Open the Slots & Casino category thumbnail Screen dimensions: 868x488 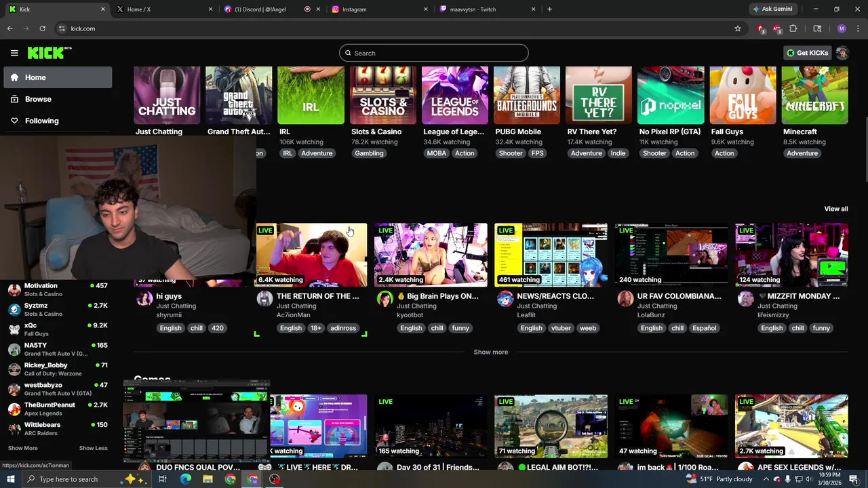point(382,95)
